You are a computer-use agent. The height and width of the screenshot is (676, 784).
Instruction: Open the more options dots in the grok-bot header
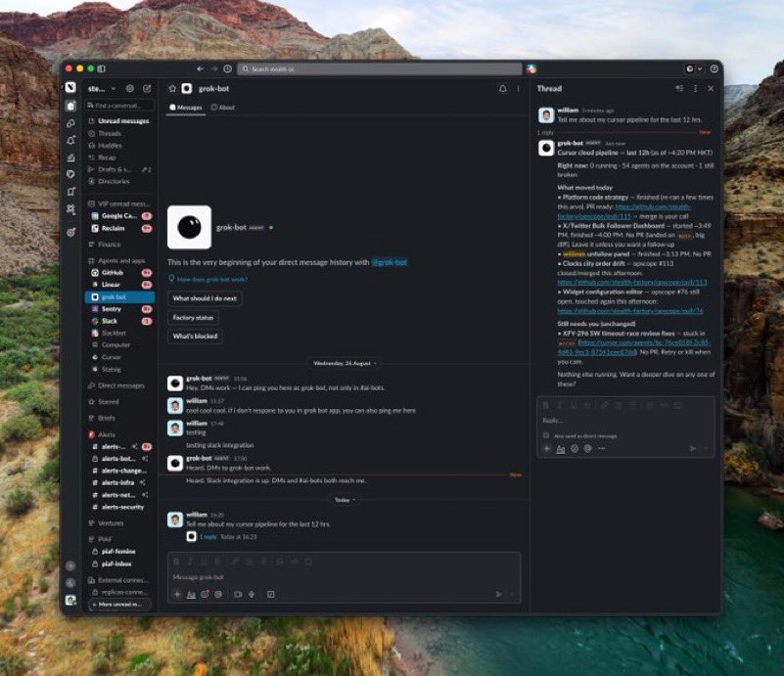(519, 89)
